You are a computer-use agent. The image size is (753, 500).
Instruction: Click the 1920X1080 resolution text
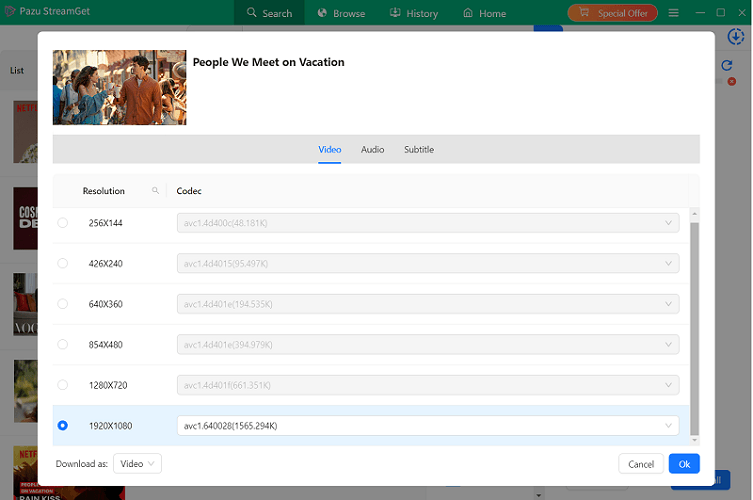[110, 426]
